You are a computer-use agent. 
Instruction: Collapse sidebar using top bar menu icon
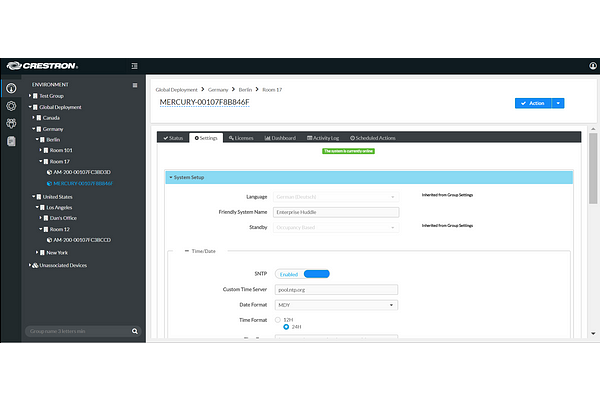[135, 66]
